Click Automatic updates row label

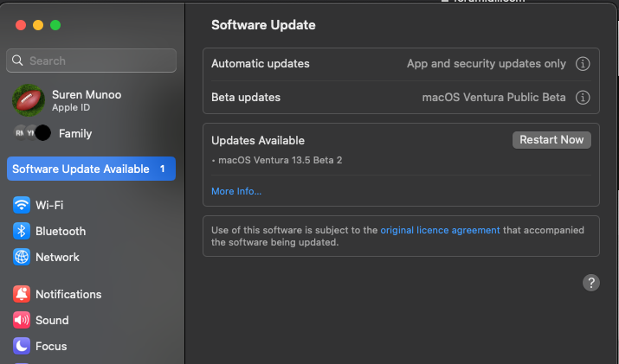[261, 63]
